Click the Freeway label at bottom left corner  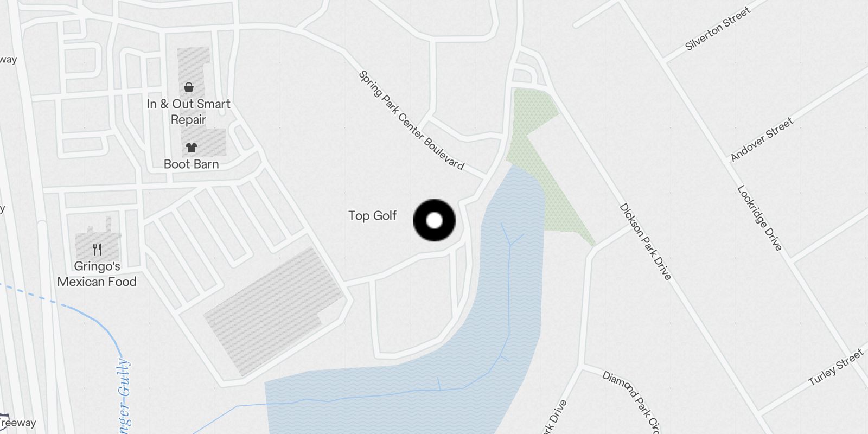click(18, 423)
